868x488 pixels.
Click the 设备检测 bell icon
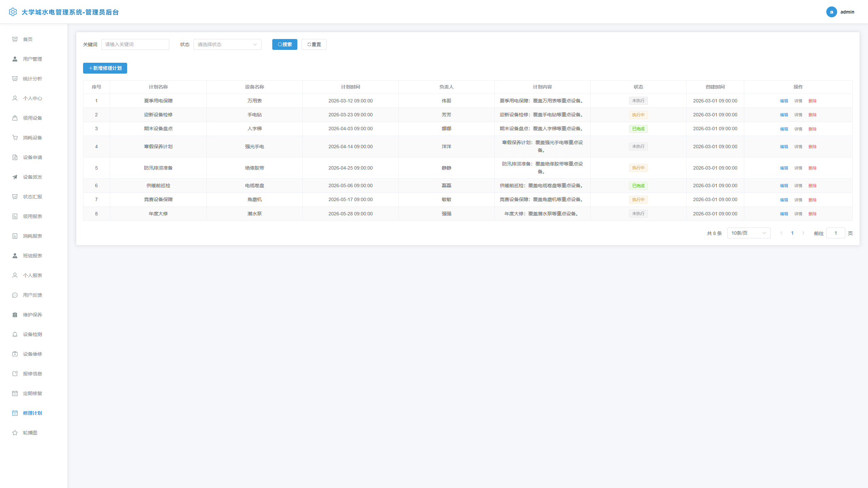[x=15, y=334]
